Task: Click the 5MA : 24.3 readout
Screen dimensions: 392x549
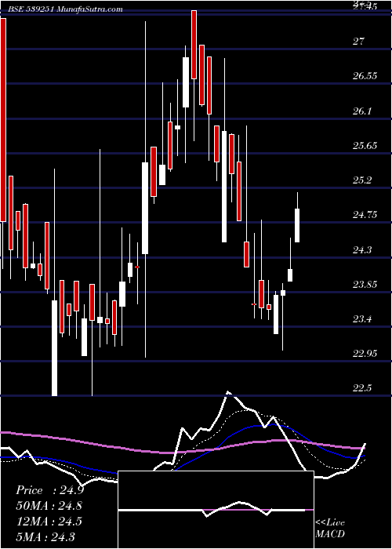Action: pyautogui.click(x=45, y=536)
